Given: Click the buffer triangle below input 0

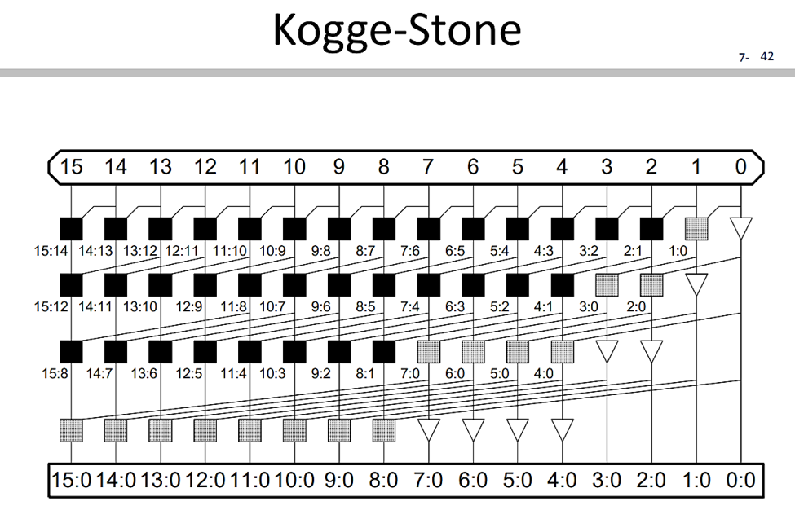Looking at the screenshot, I should pos(740,227).
